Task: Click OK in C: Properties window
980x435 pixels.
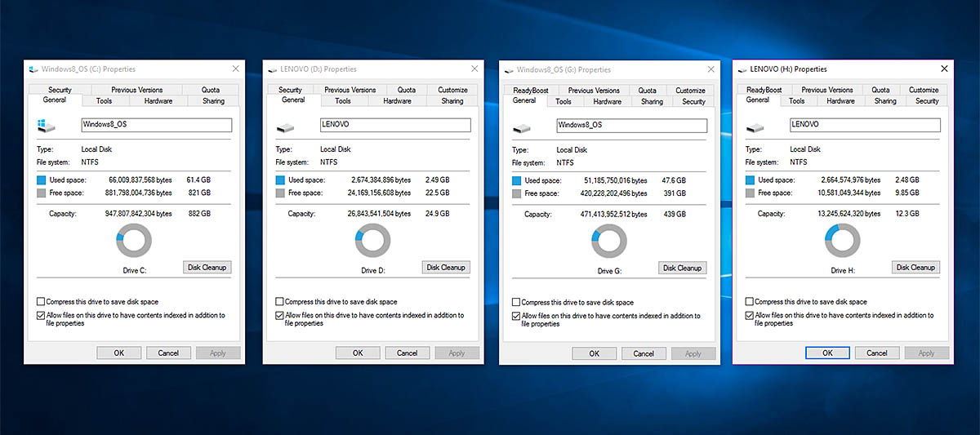Action: click(x=118, y=353)
